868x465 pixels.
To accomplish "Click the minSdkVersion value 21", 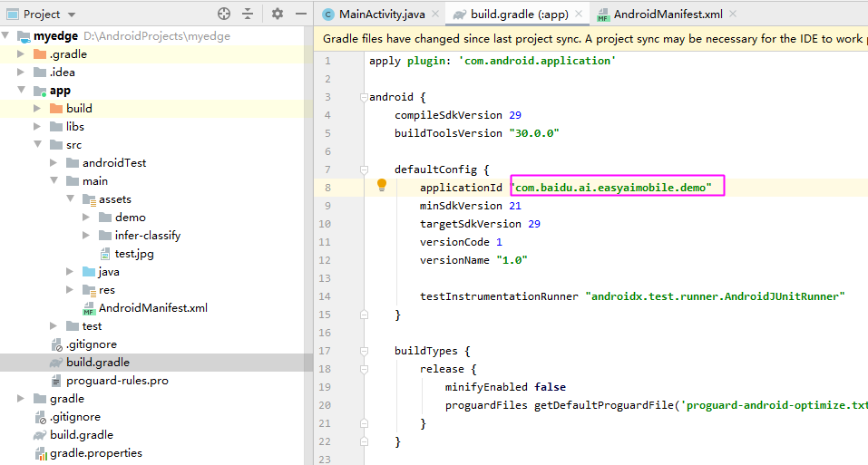I will (515, 206).
